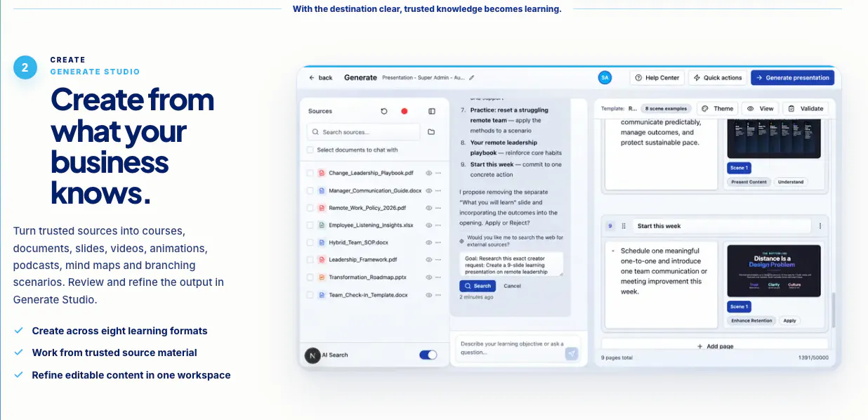Viewport: 868px width, 420px height.
Task: Click the slide panel vertical scrollbar
Action: click(x=832, y=309)
